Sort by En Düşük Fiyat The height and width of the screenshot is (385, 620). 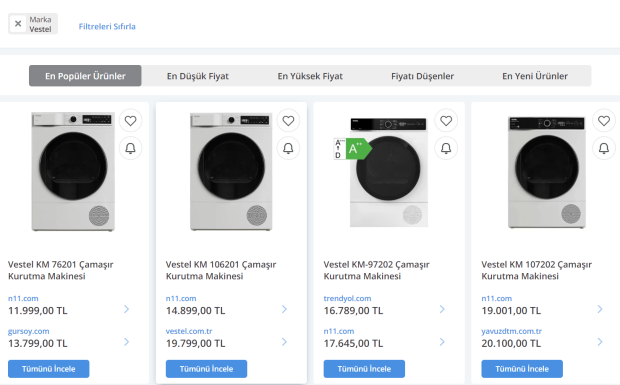tap(198, 76)
